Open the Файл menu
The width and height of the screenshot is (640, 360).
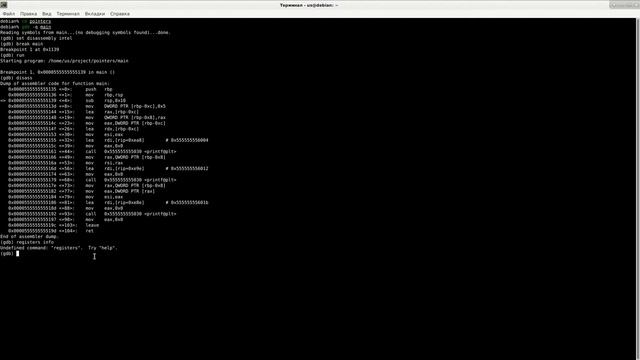pyautogui.click(x=9, y=14)
